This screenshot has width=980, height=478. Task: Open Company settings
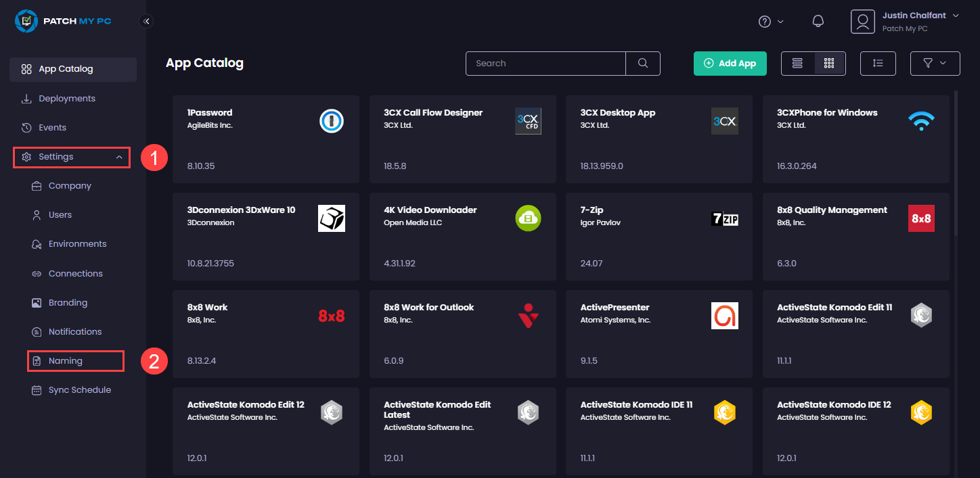coord(70,186)
